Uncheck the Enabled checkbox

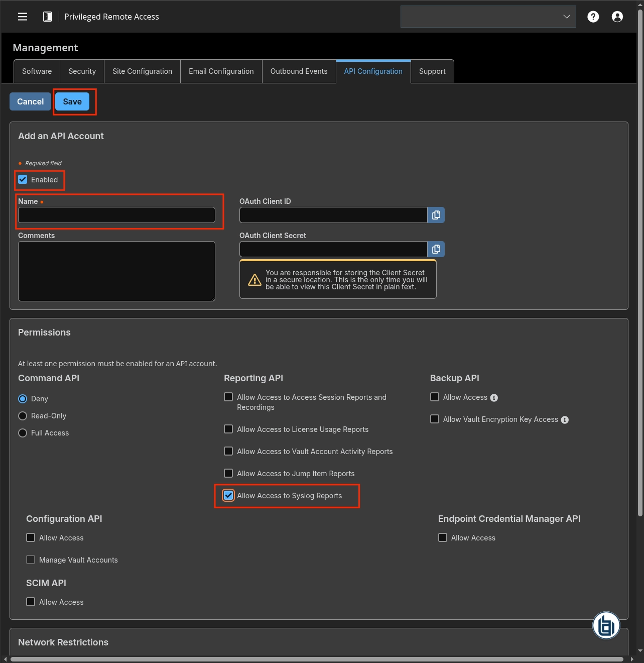tap(23, 180)
